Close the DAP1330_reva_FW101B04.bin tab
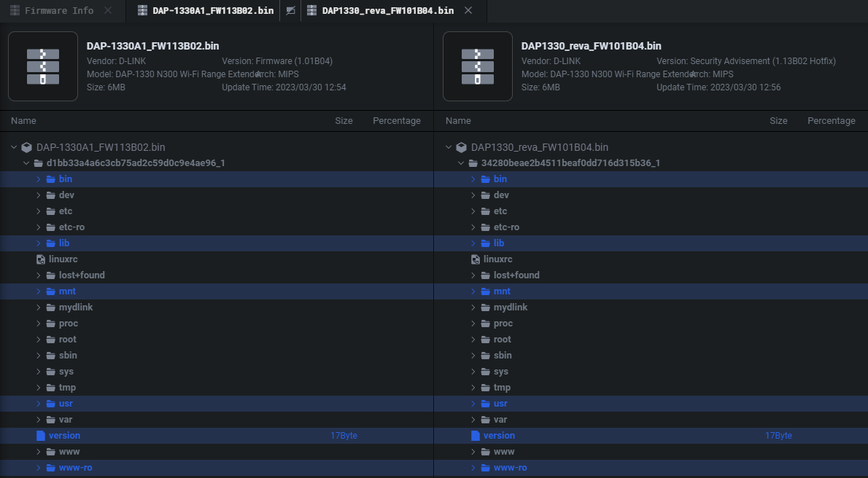The width and height of the screenshot is (868, 478). click(x=468, y=10)
